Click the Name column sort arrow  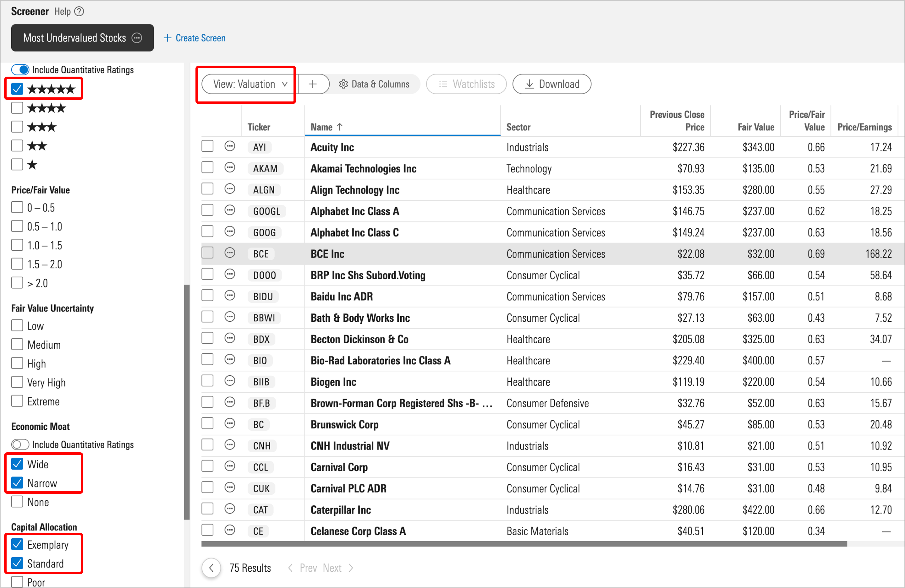(x=340, y=127)
